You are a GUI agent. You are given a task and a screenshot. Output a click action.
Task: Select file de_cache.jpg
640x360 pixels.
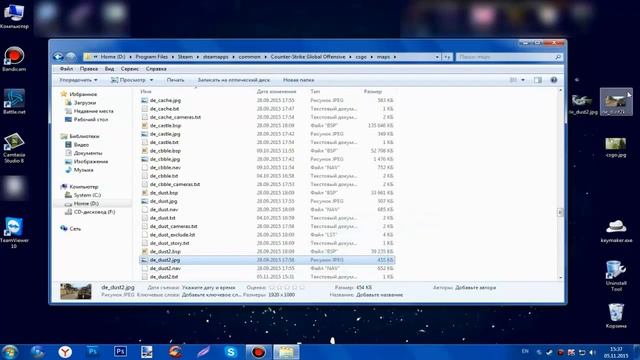165,100
